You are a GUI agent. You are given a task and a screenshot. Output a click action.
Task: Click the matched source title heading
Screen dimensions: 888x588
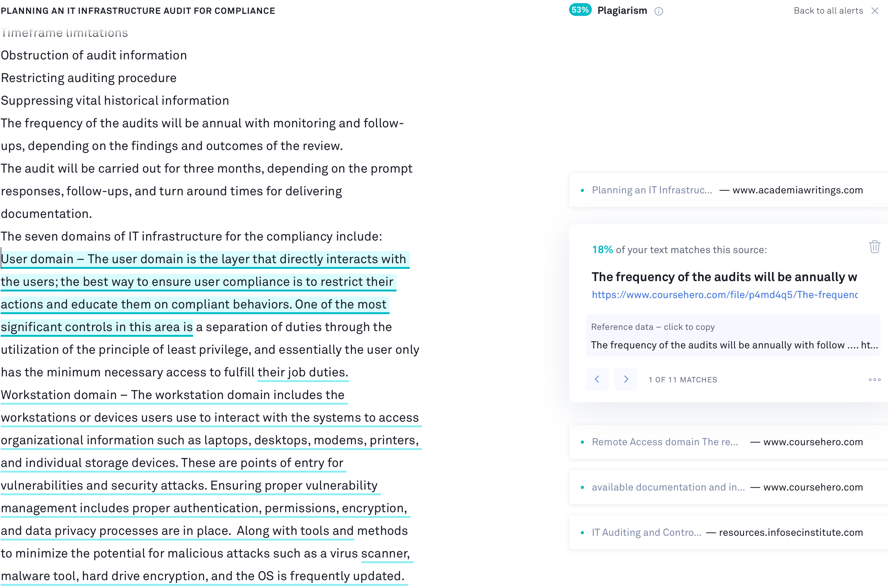click(724, 277)
